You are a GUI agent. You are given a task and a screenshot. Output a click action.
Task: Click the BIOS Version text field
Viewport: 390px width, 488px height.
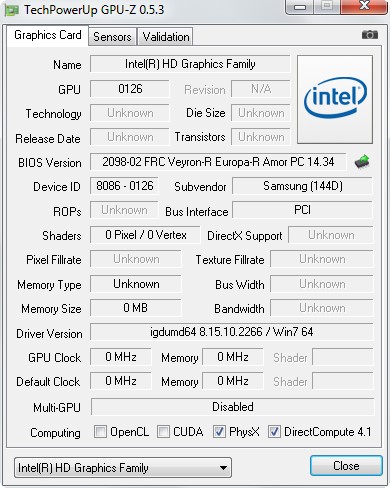[x=218, y=162]
